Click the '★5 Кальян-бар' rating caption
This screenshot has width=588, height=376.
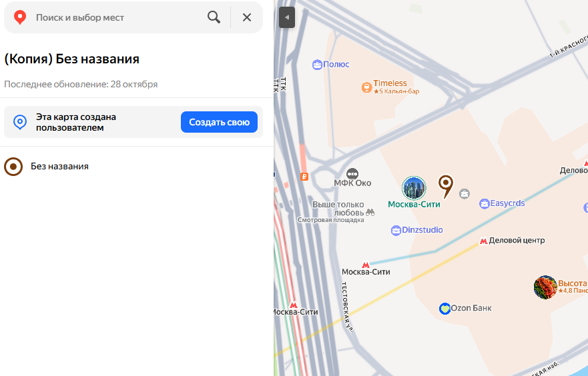point(396,91)
